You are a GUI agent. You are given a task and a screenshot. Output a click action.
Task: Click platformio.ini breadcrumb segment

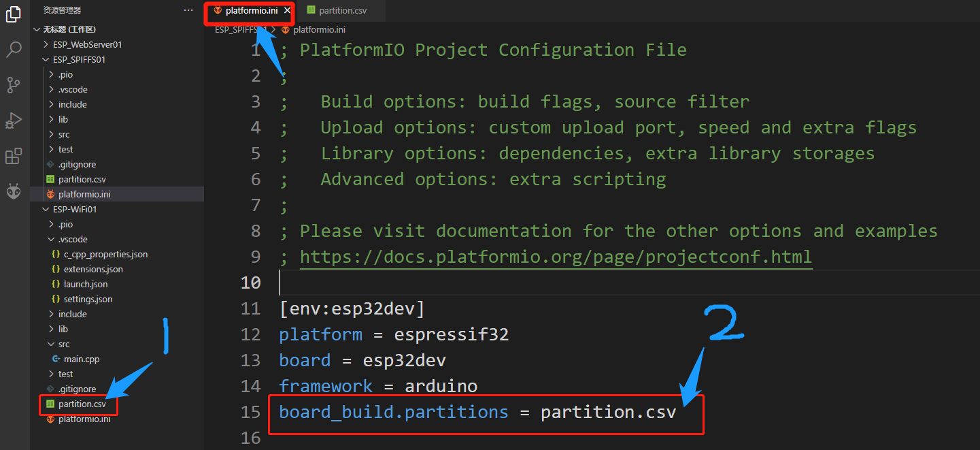(x=314, y=29)
